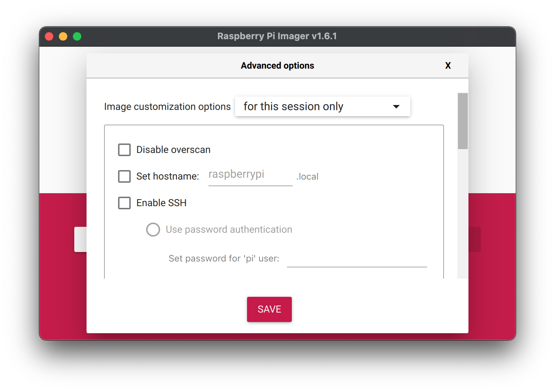Click the '.local' hostname suffix text
The image size is (555, 392).
click(x=307, y=177)
